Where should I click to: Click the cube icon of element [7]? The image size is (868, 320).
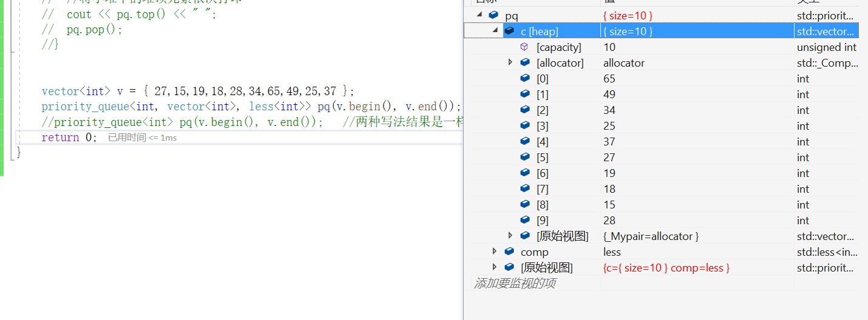(525, 188)
